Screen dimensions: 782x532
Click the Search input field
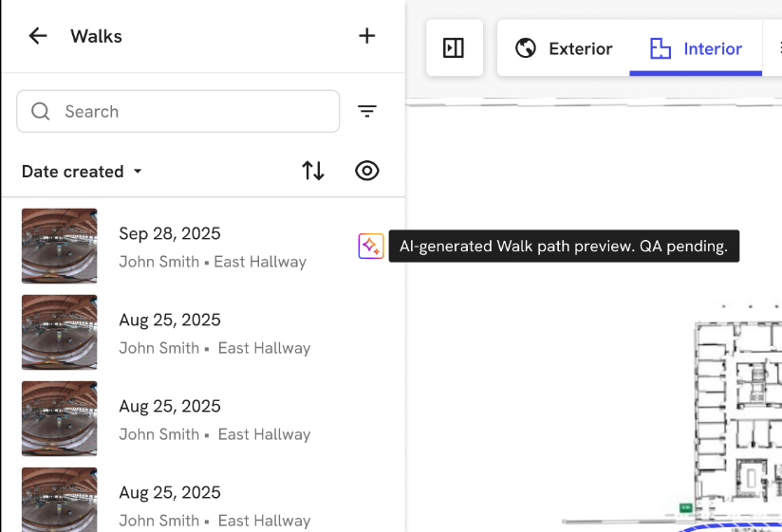pos(190,112)
